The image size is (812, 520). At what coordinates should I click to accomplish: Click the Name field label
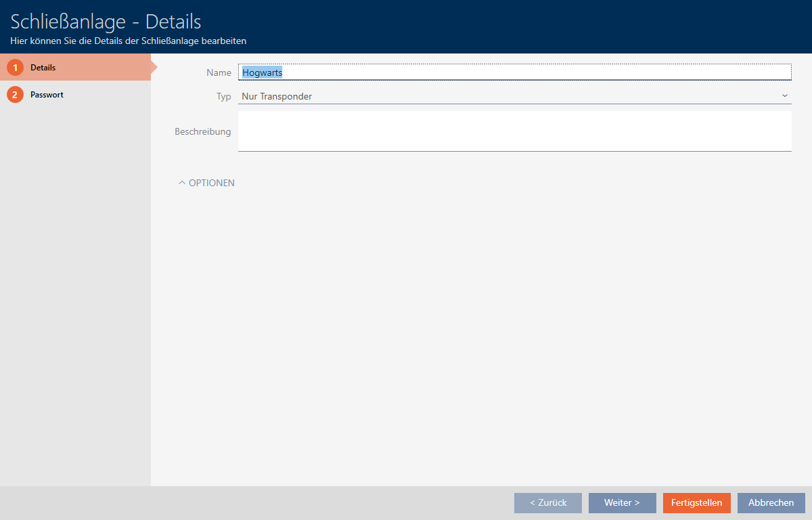click(x=219, y=72)
